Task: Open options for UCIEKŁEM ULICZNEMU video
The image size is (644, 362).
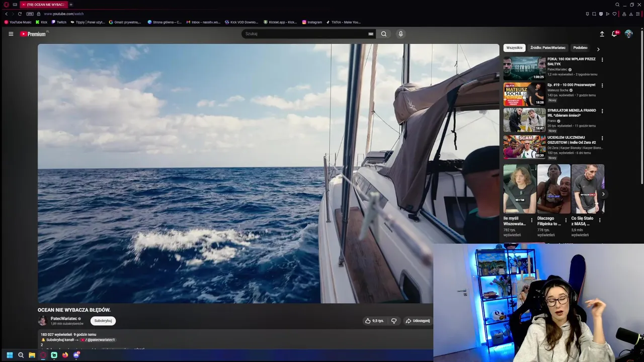Action: (602, 138)
